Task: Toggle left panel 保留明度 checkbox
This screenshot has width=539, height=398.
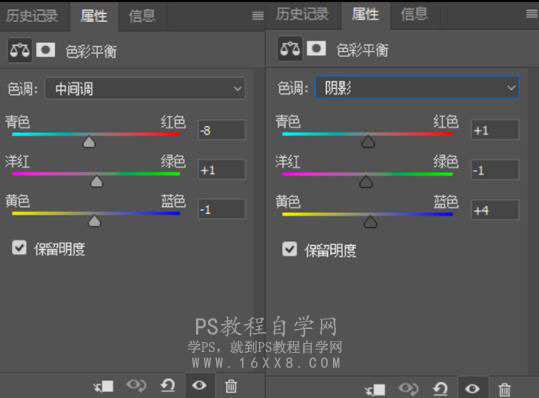Action: (x=19, y=247)
